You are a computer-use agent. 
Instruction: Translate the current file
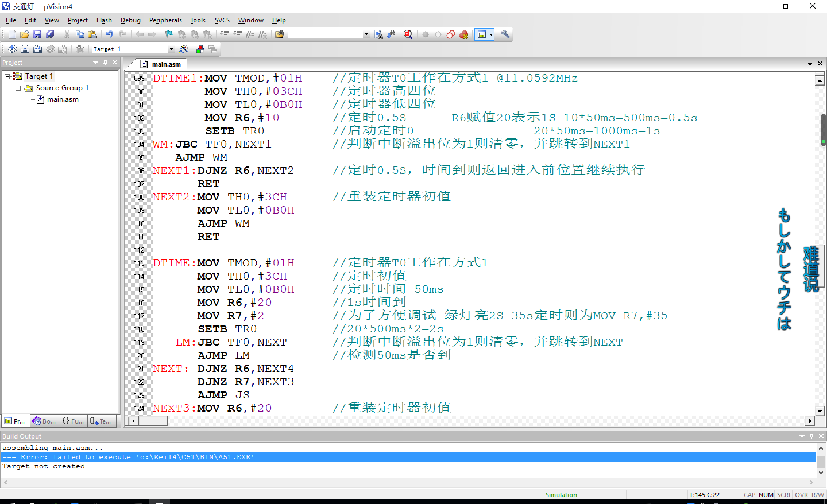(12, 49)
